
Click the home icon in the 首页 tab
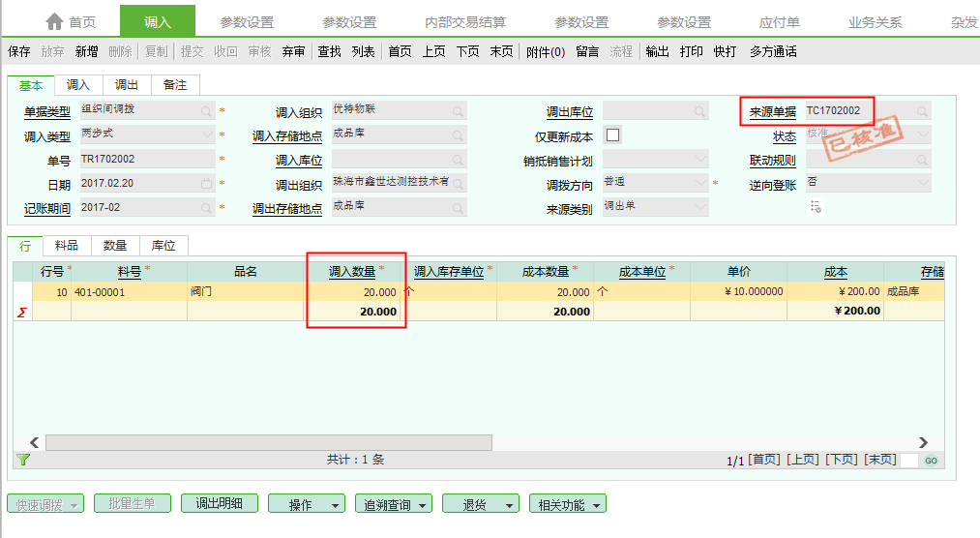point(54,21)
